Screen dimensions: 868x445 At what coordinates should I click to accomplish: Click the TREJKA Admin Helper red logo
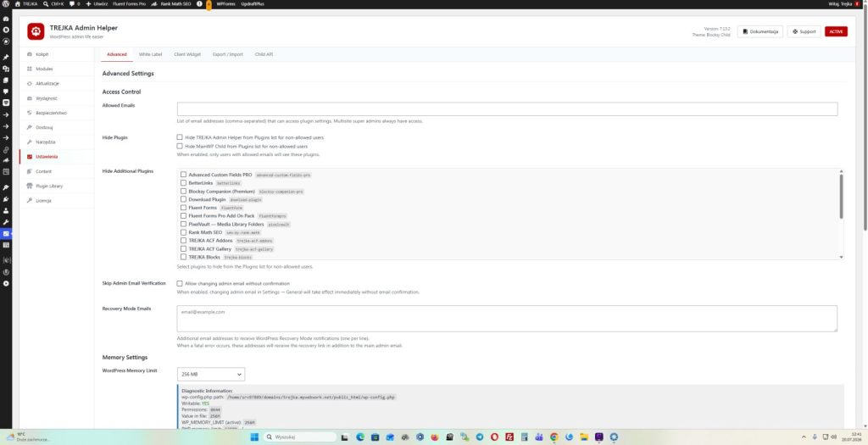[x=36, y=31]
